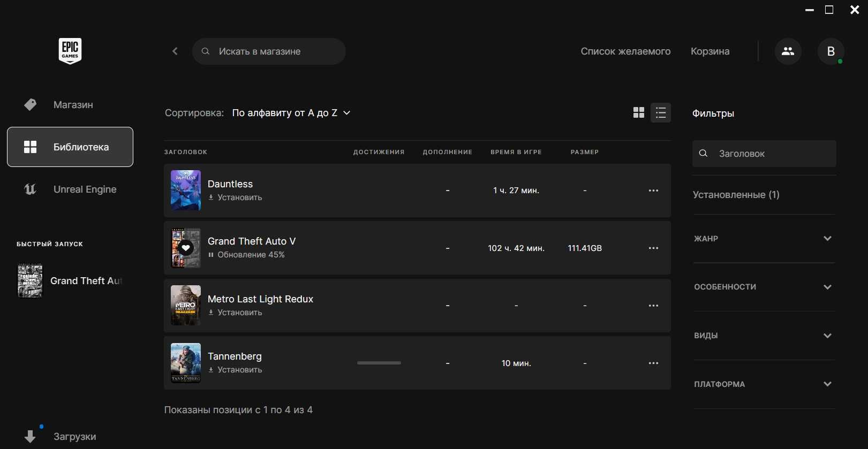Click Обновление 45% under Grand Theft Auto V

tap(246, 255)
